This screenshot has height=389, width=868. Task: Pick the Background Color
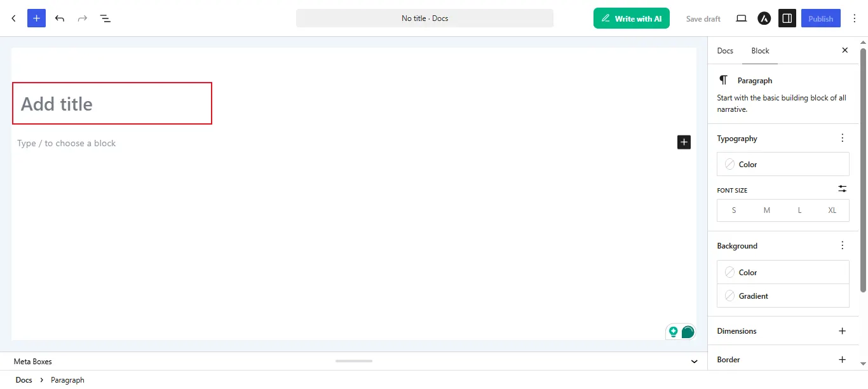[783, 272]
